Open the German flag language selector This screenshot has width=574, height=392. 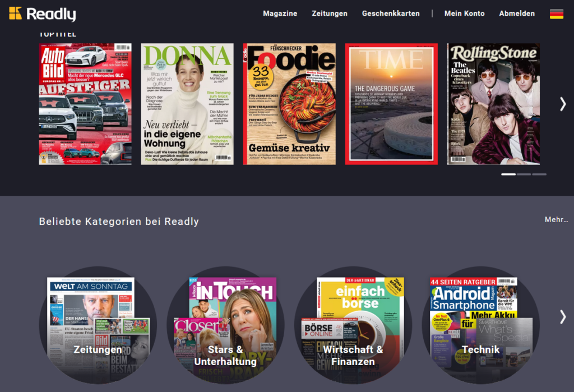pyautogui.click(x=557, y=14)
